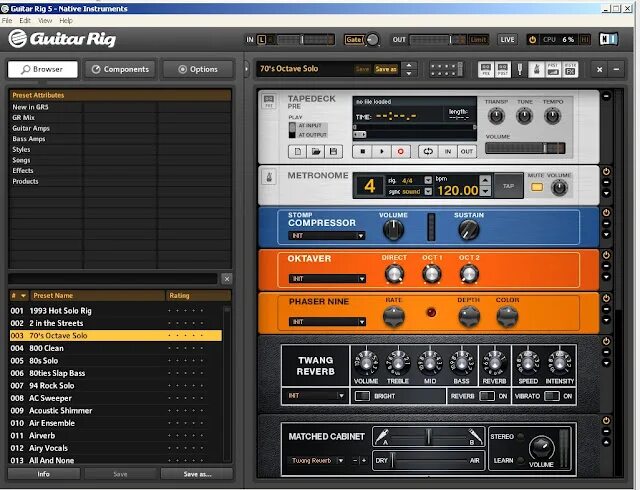Increase the metronome bpm with the up arrow

coord(485,180)
